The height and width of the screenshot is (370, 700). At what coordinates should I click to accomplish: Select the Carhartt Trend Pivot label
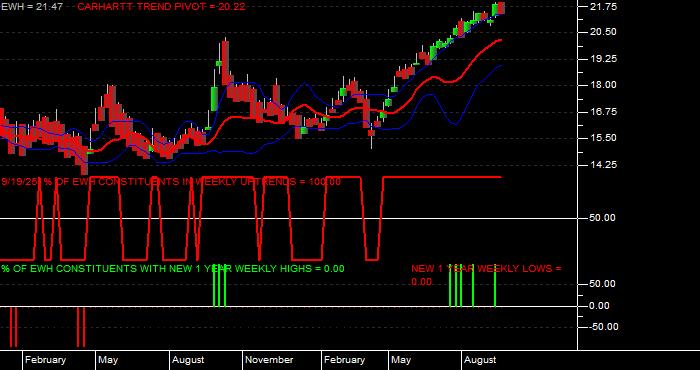pos(161,6)
